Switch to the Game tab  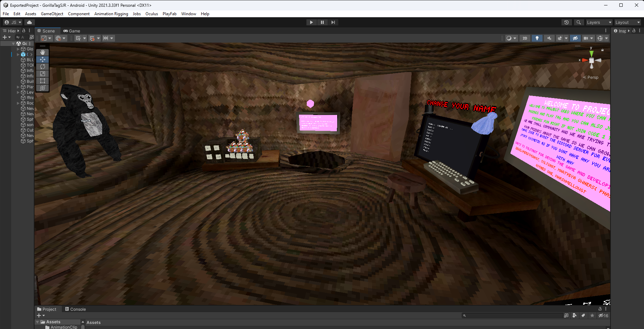72,31
